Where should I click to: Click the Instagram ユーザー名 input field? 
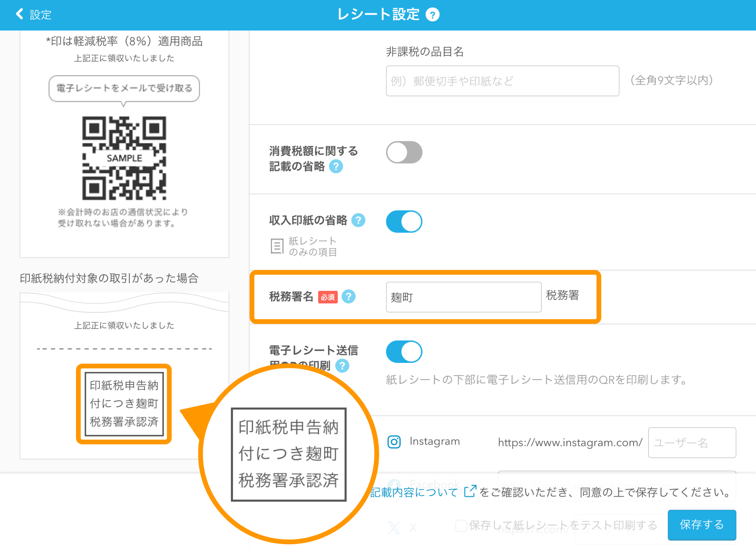pyautogui.click(x=692, y=442)
